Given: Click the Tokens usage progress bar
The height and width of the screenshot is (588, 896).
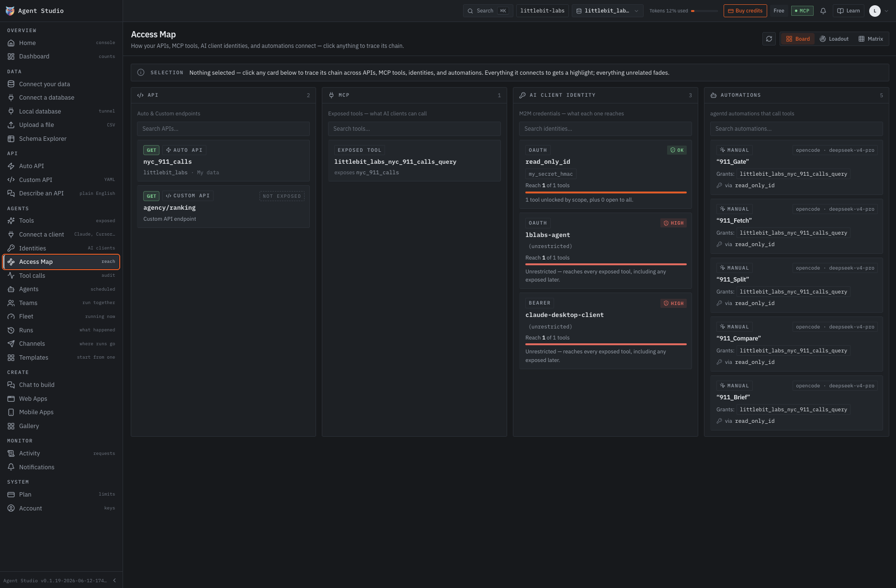Looking at the screenshot, I should (x=704, y=11).
